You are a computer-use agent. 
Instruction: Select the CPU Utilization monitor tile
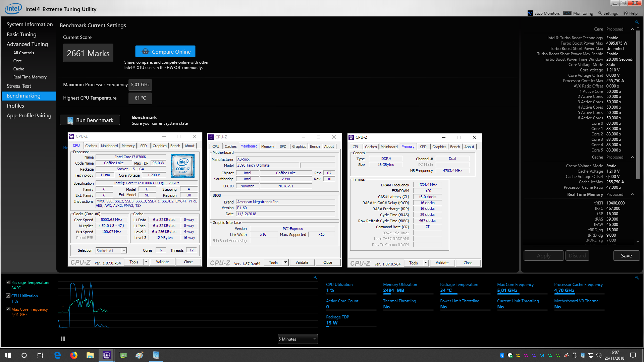(x=351, y=288)
